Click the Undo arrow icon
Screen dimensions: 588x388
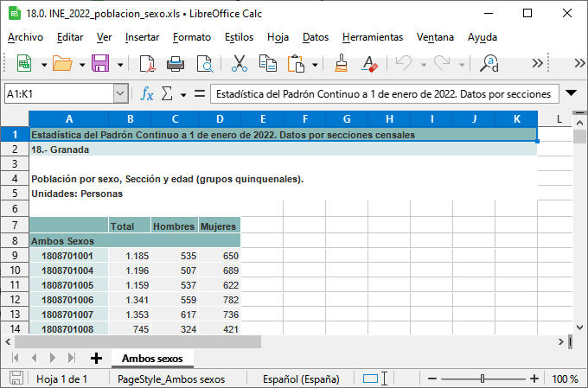tap(404, 63)
